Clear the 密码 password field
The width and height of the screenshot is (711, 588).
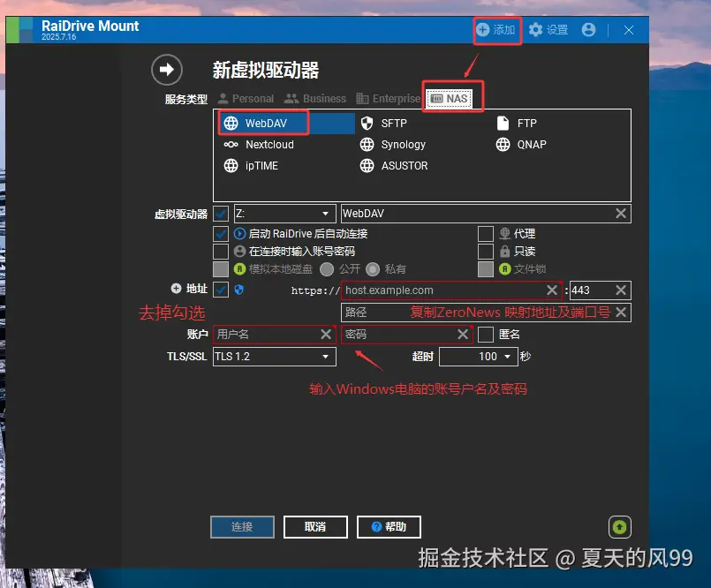[463, 335]
